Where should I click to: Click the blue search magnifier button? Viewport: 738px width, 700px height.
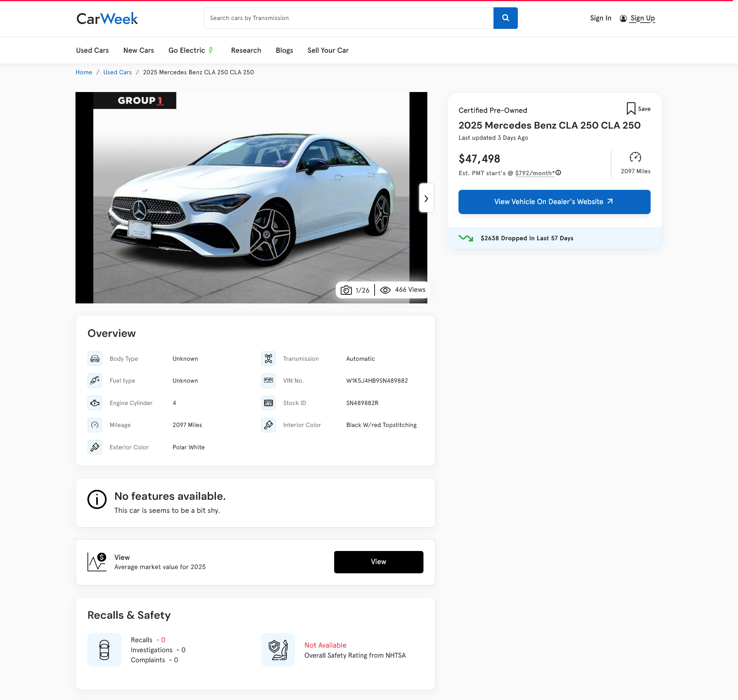coord(505,18)
